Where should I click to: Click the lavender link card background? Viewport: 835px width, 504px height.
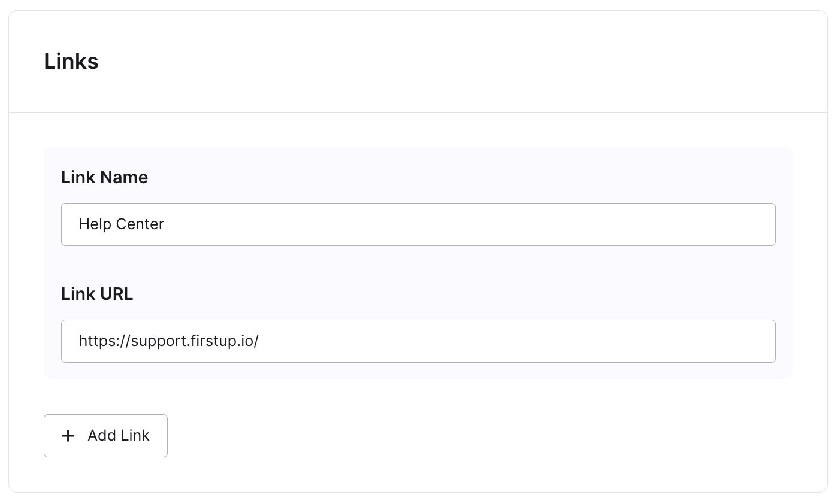click(418, 263)
